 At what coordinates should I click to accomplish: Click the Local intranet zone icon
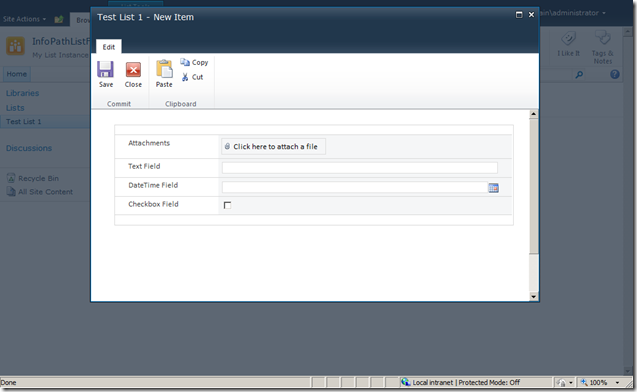click(405, 382)
